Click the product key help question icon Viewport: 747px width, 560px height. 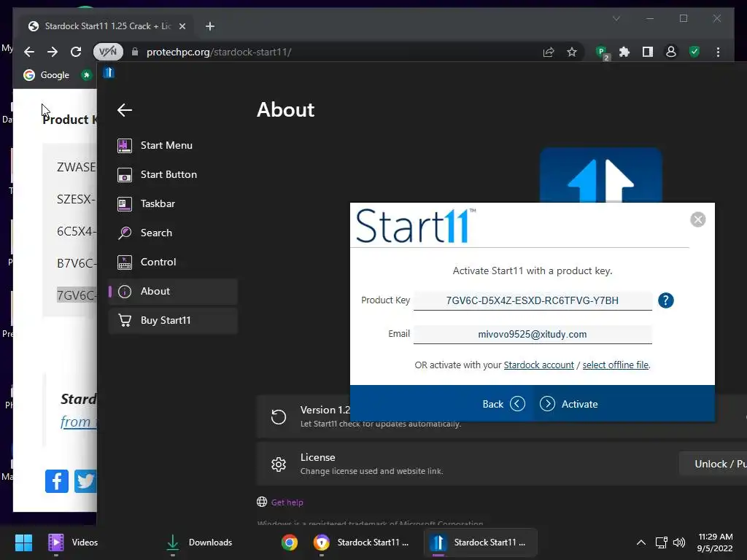point(665,300)
